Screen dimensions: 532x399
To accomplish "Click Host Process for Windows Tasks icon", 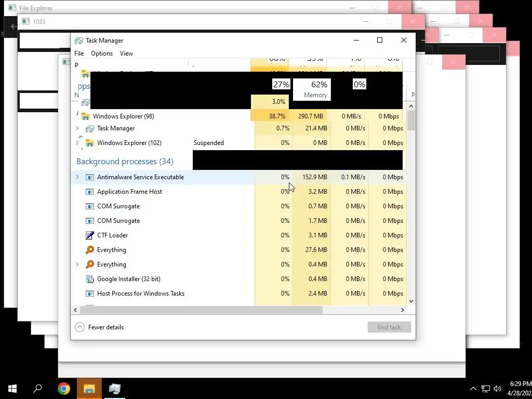I will tap(89, 294).
